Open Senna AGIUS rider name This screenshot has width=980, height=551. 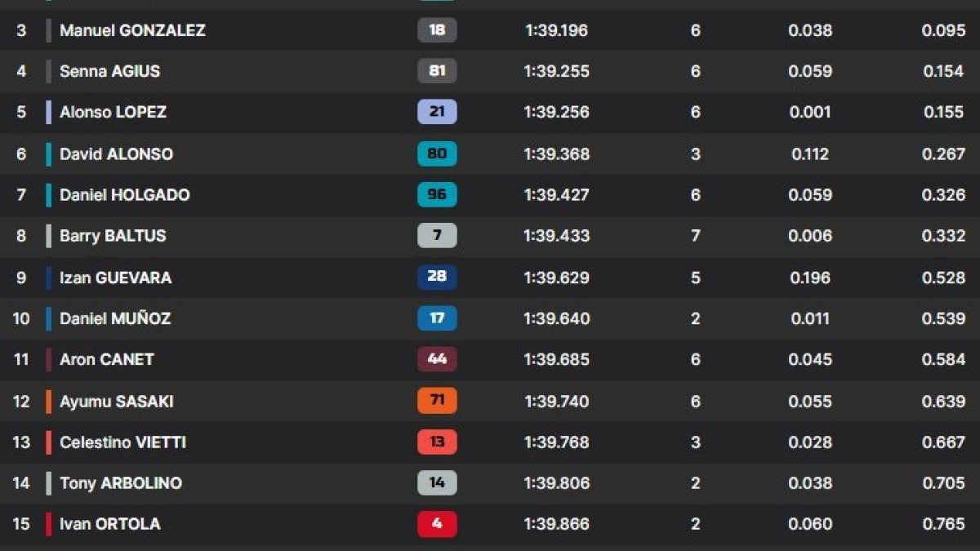tap(109, 71)
